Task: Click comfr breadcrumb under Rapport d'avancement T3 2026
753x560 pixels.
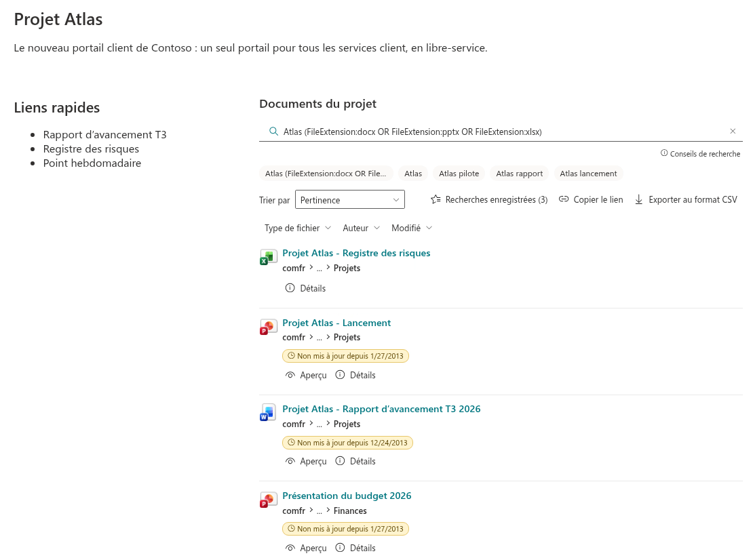Action: click(x=294, y=424)
